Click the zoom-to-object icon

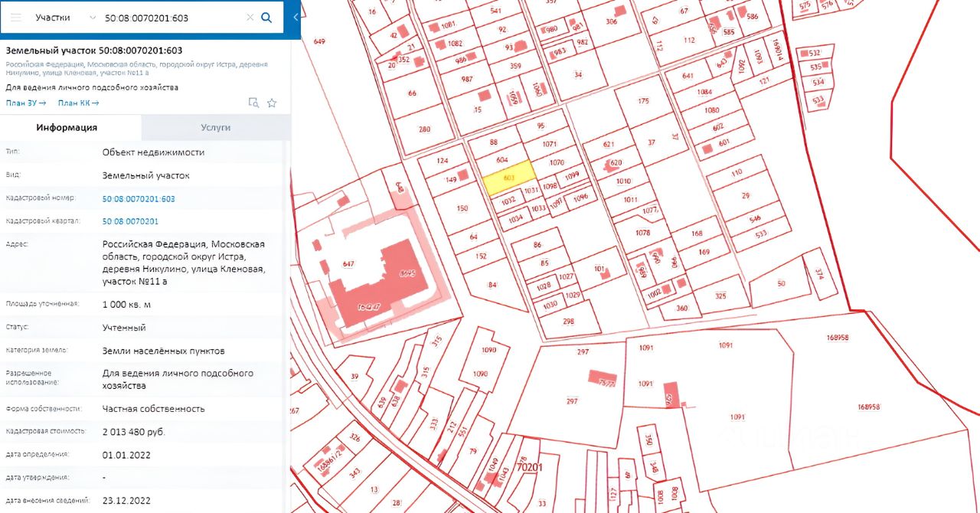(x=253, y=103)
